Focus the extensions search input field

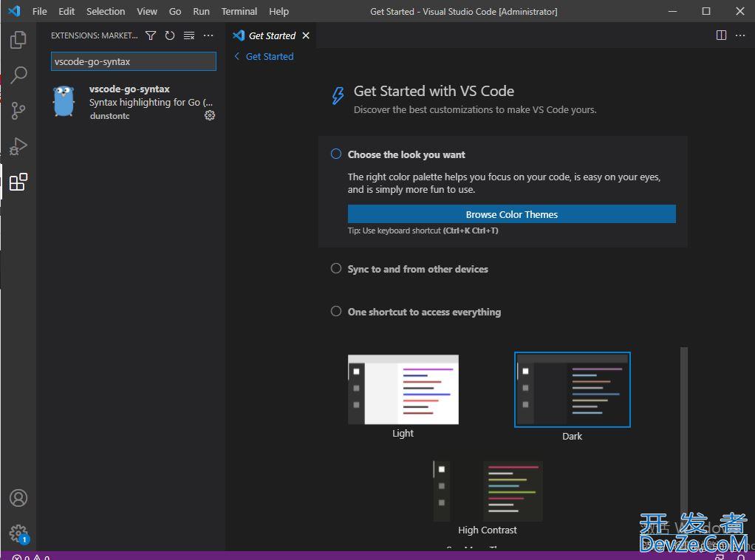(x=134, y=61)
